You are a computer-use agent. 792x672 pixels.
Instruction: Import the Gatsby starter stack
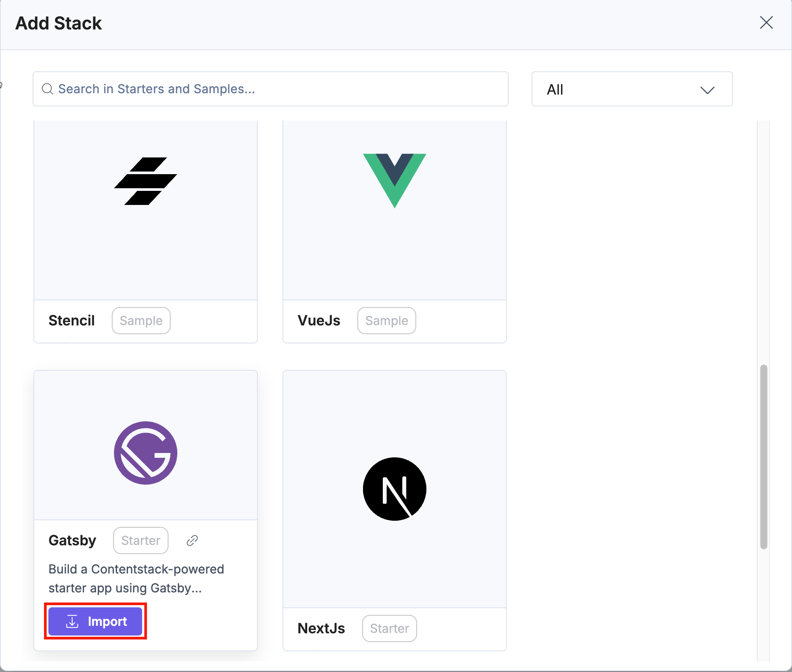pyautogui.click(x=95, y=621)
